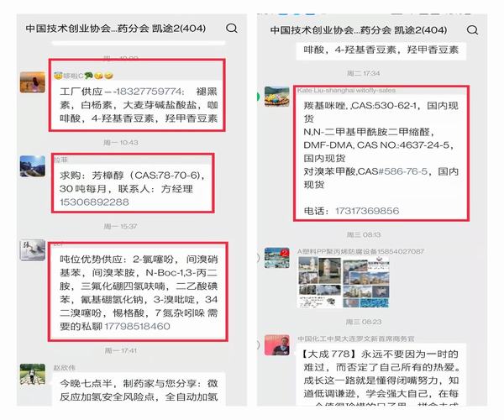Tap CAS number 586-76-5 link
Screen dimensions: 504x420
tap(403, 171)
